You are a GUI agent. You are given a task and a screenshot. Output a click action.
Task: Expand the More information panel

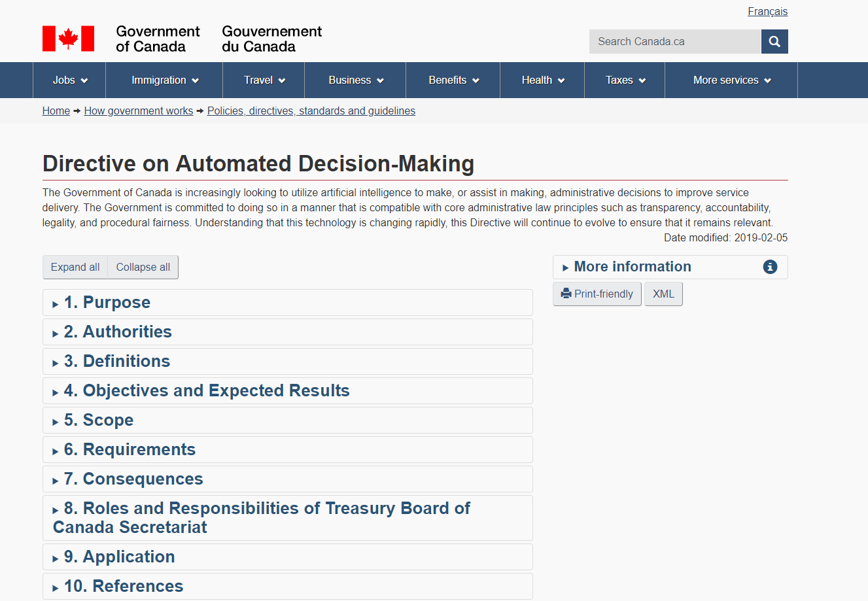[x=670, y=267]
